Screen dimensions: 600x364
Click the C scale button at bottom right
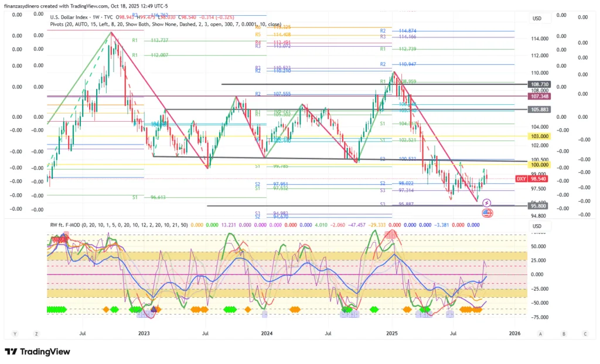585,334
